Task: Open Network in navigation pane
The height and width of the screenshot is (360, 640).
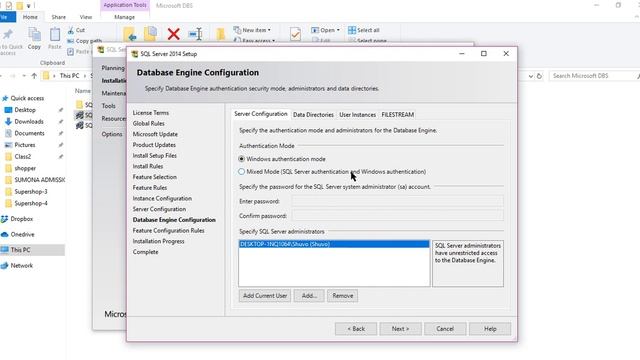Action: [22, 265]
